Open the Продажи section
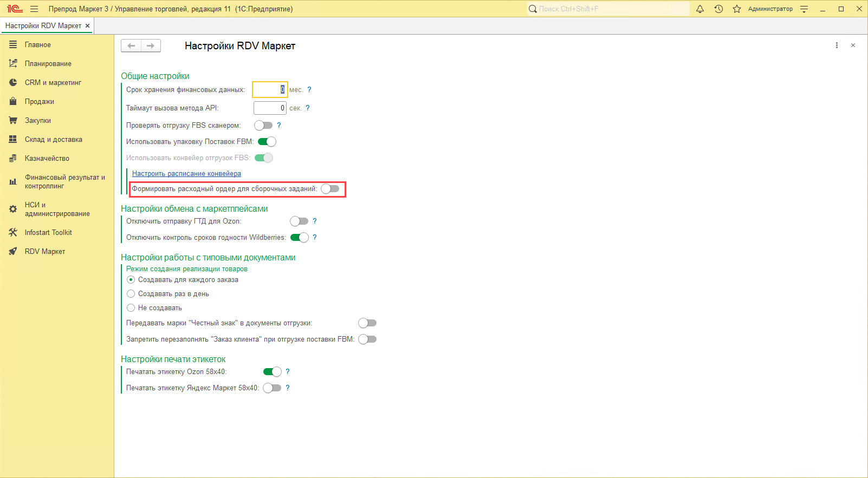 57,101
